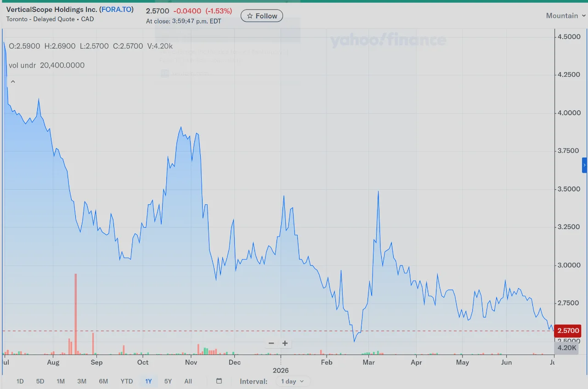The height and width of the screenshot is (389, 588).
Task: Open the calendar date range picker
Action: point(219,381)
